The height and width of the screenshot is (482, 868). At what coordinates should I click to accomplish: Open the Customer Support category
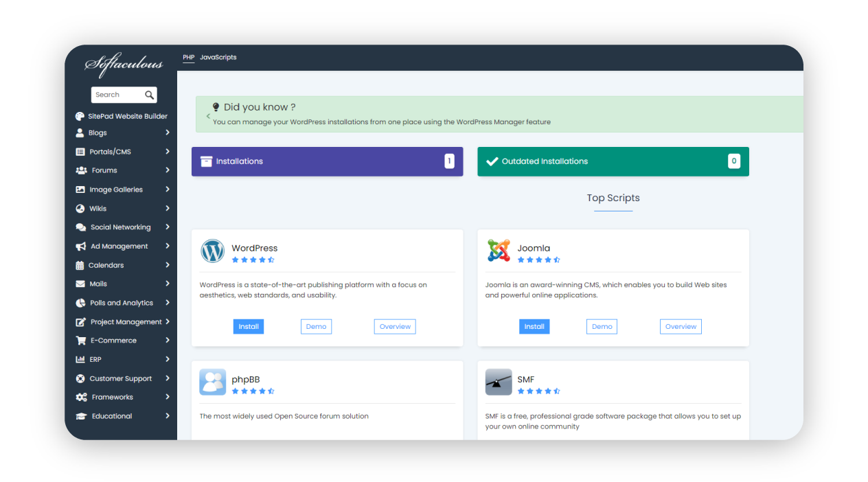[x=122, y=378]
